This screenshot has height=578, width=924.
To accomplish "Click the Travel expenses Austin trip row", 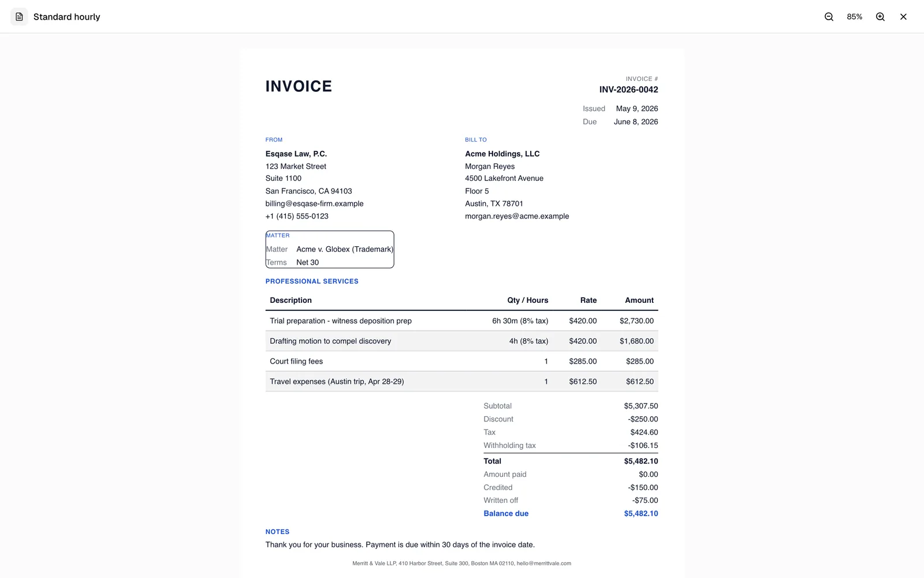I will [x=461, y=381].
